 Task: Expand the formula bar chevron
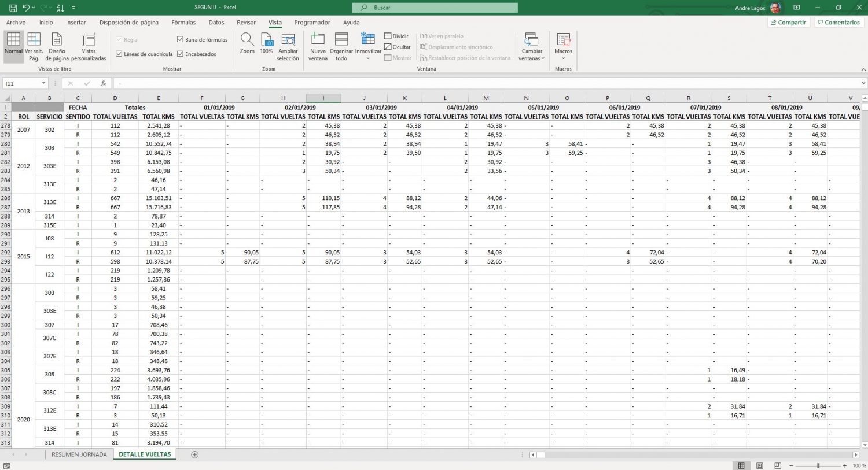(863, 83)
